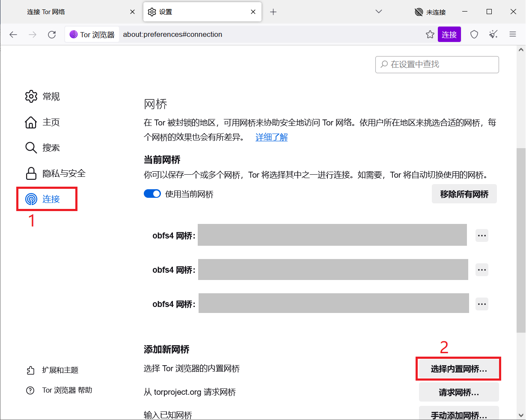
Task: Click the first obfs4 网桥 label
Action: point(174,235)
